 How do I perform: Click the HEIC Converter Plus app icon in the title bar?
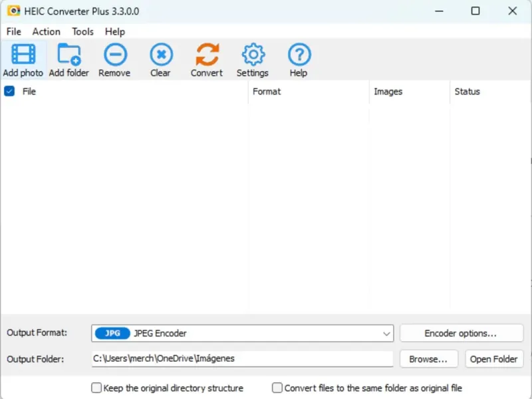coord(13,11)
